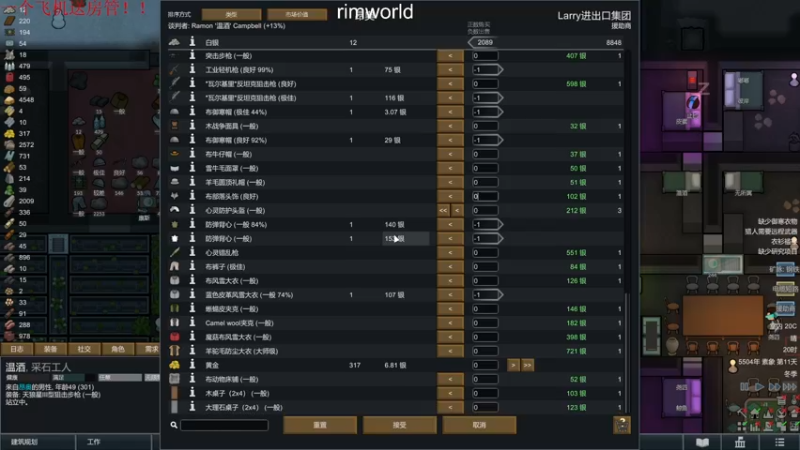Image resolution: width=800 pixels, height=450 pixels.
Task: Show info for 羊驼毛防尘大衣 (大师级)
Action: click(x=192, y=351)
